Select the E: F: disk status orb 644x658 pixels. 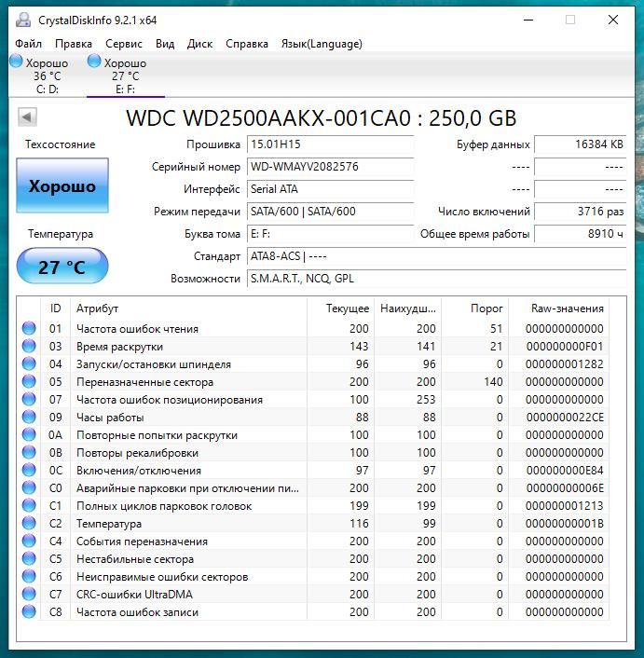point(94,62)
